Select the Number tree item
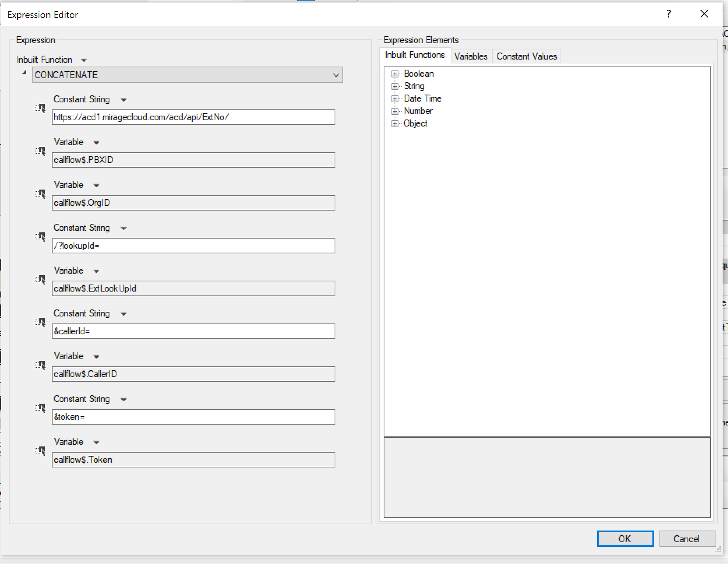Image resolution: width=728 pixels, height=564 pixels. point(418,111)
